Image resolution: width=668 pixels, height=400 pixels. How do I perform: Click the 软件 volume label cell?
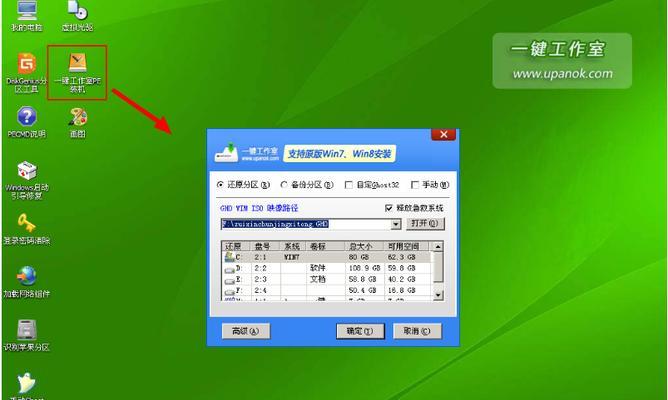[x=318, y=268]
